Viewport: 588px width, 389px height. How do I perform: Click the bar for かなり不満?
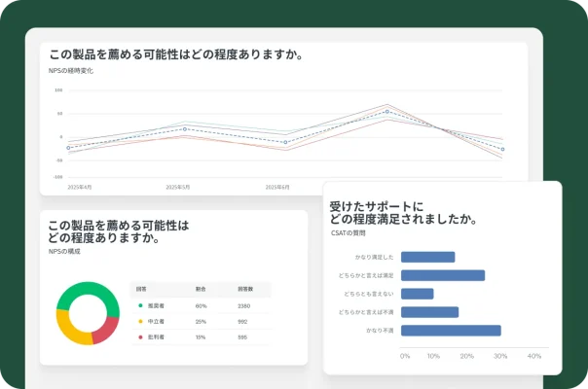tap(451, 331)
